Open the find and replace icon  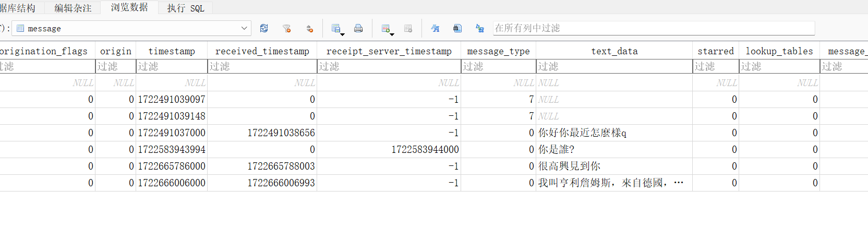[x=480, y=28]
